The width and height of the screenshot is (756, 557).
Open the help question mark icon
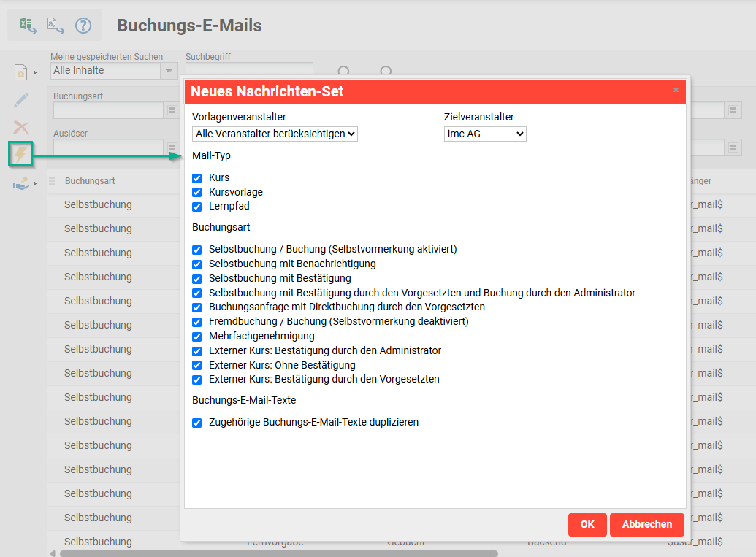click(83, 26)
